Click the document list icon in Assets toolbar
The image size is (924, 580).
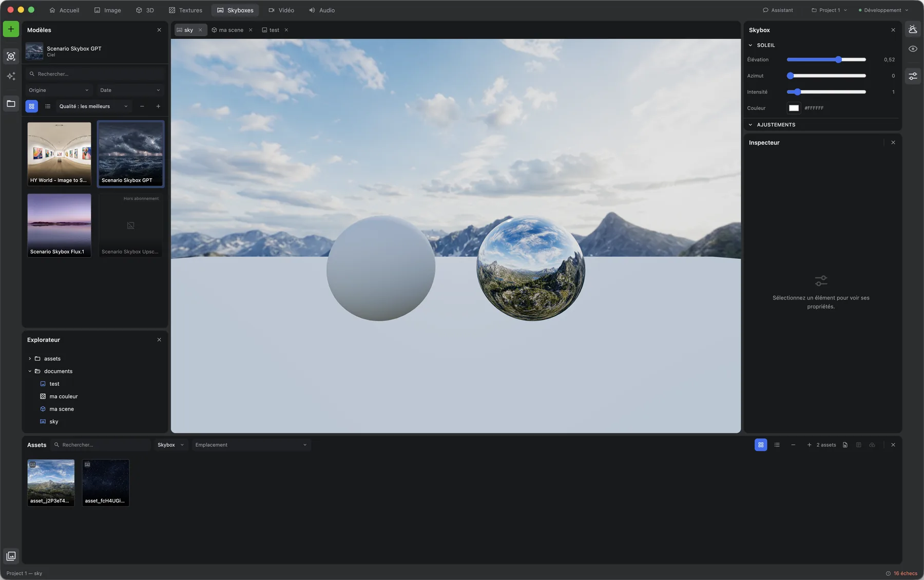858,445
